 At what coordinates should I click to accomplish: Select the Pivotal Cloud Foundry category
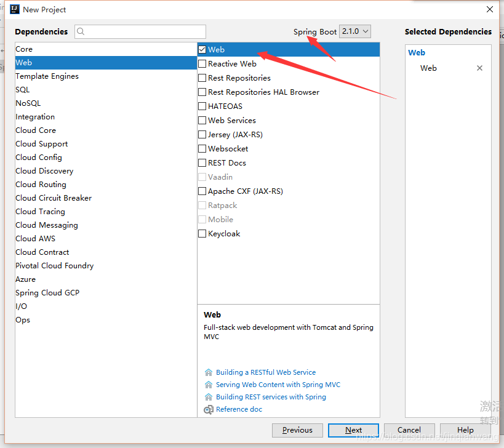(x=106, y=265)
